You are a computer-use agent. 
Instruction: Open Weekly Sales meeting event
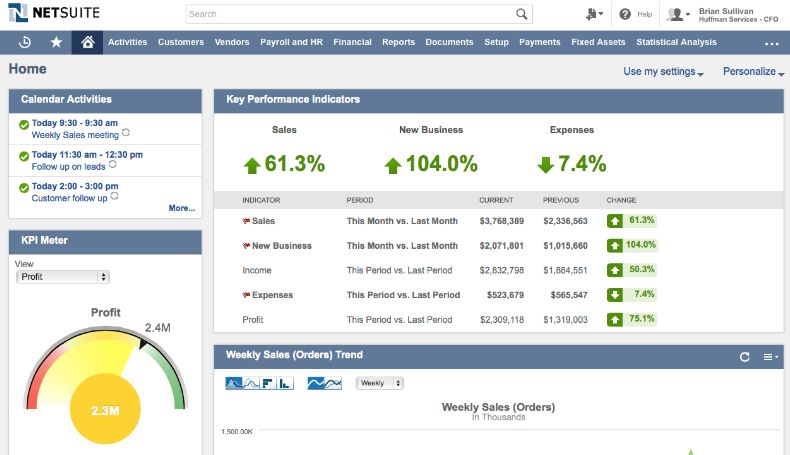(x=75, y=135)
